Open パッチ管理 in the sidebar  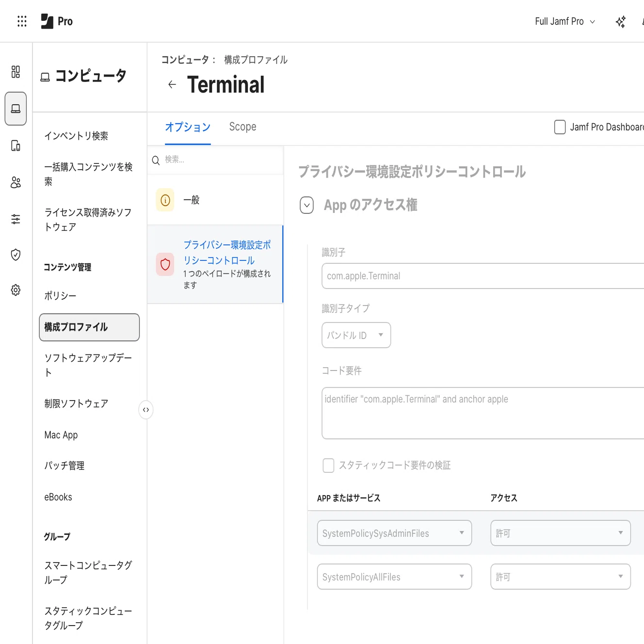point(64,466)
